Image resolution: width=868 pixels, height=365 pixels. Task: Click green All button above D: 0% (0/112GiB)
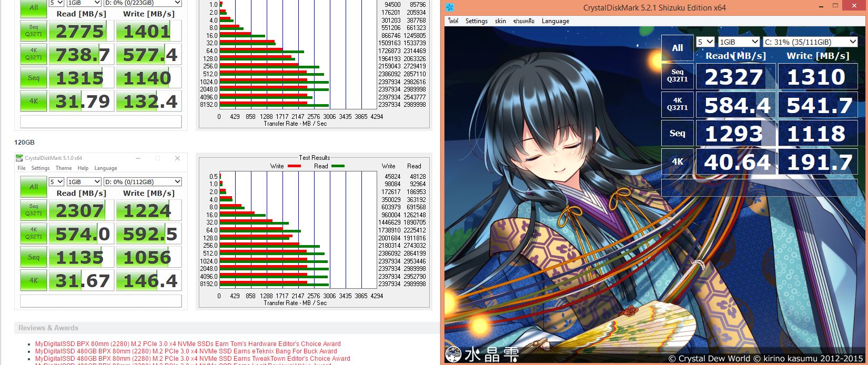[x=34, y=187]
